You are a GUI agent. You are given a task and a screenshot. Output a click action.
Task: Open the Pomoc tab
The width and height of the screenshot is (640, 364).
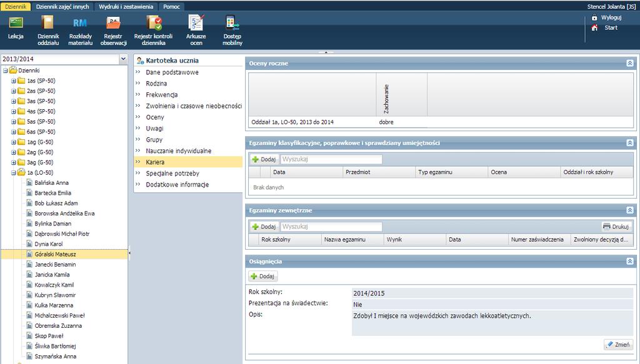(x=171, y=6)
